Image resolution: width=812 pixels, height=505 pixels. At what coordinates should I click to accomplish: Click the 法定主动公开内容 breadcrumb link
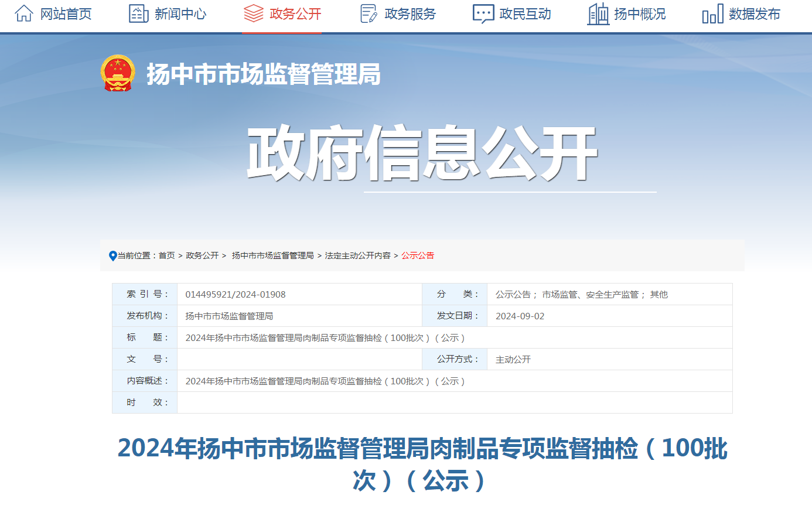[358, 255]
